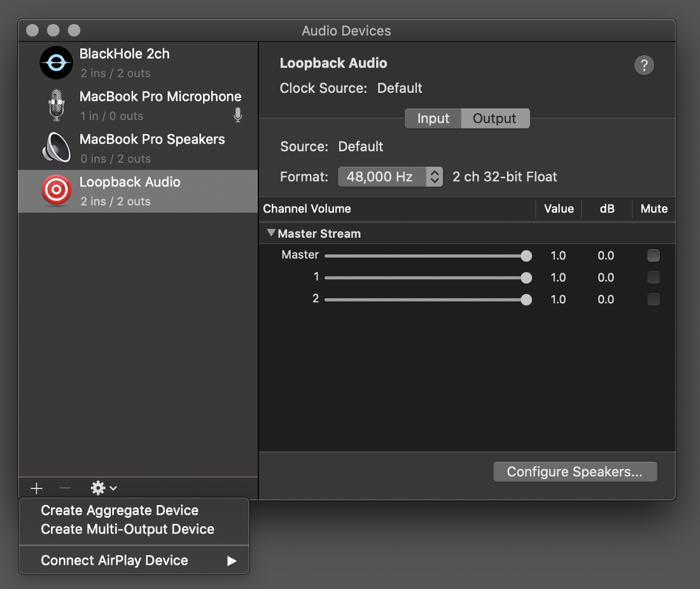Click the dB column header

coord(606,209)
